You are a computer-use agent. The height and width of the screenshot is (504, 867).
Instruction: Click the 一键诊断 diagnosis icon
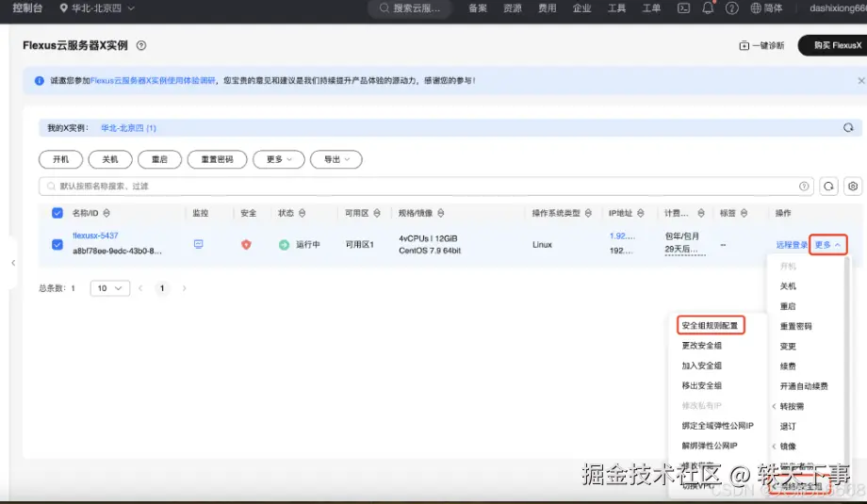click(x=744, y=46)
